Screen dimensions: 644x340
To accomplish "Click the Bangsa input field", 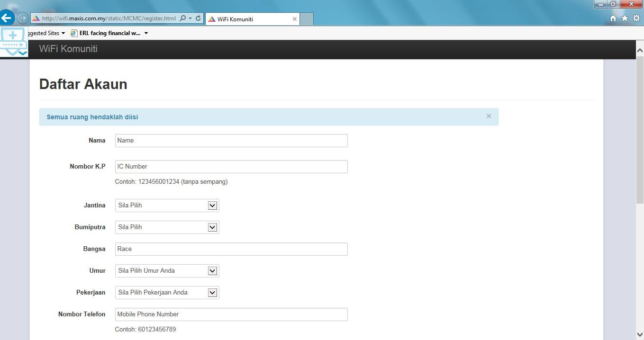I will tap(231, 249).
